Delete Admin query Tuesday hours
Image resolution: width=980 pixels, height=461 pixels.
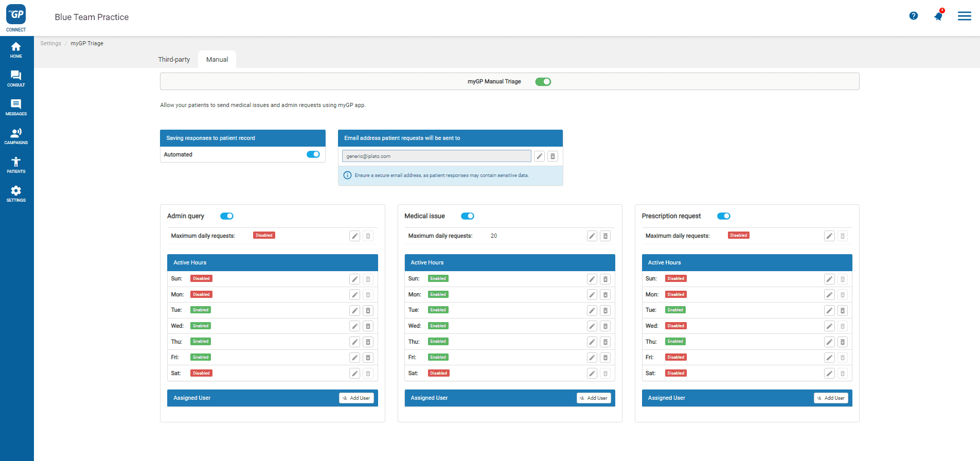pos(368,311)
